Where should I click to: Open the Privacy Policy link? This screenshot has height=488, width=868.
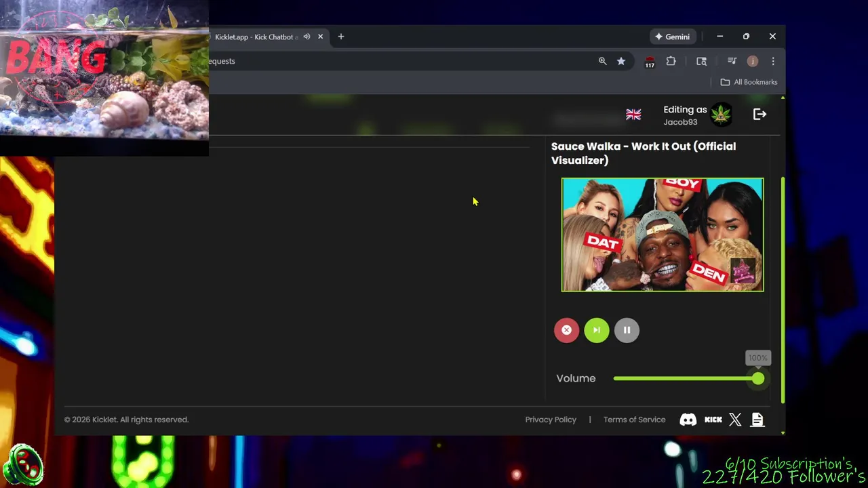551,420
